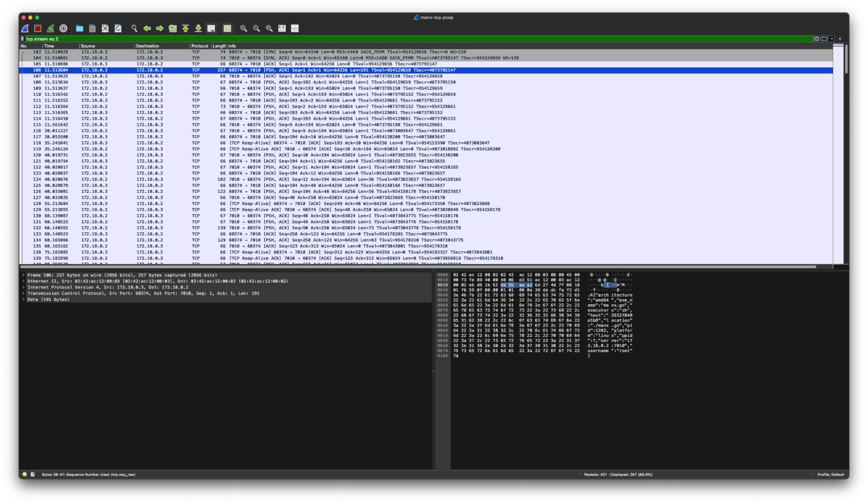Image resolution: width=868 pixels, height=504 pixels.
Task: Open the capture options gear icon
Action: 63,28
